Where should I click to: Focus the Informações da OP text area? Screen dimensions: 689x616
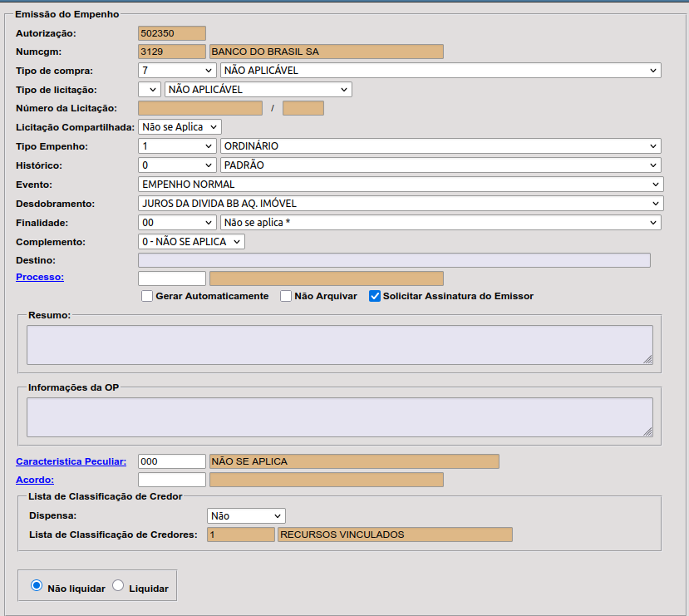tap(339, 417)
